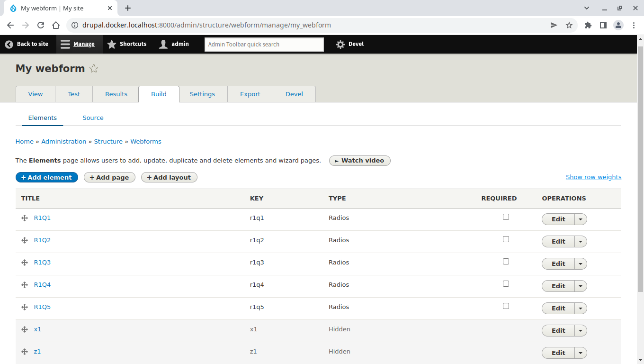Click the drag handle for x1 row
The image size is (644, 364).
(25, 329)
